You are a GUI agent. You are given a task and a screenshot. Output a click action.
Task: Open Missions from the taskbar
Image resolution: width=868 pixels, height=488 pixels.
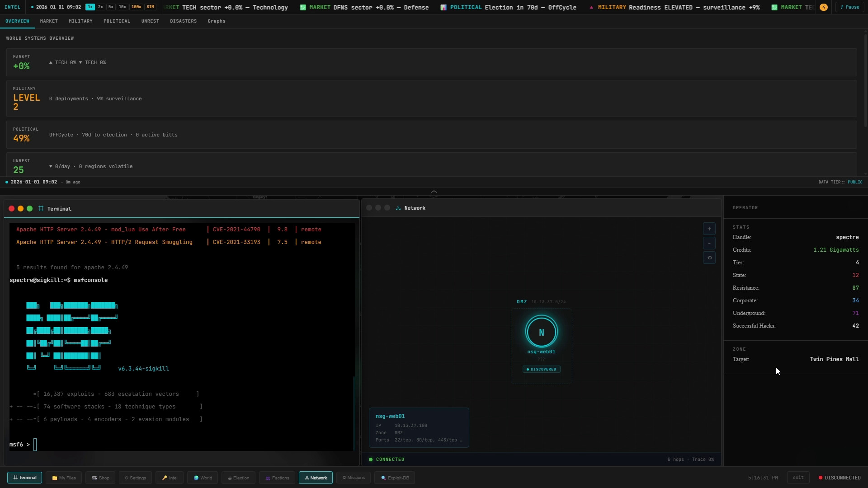353,478
